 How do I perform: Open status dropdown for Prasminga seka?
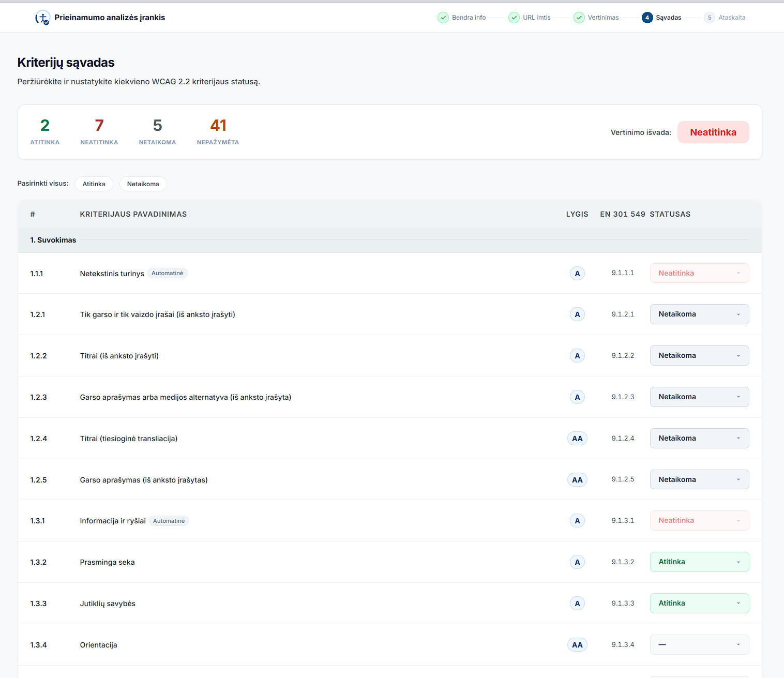point(699,562)
